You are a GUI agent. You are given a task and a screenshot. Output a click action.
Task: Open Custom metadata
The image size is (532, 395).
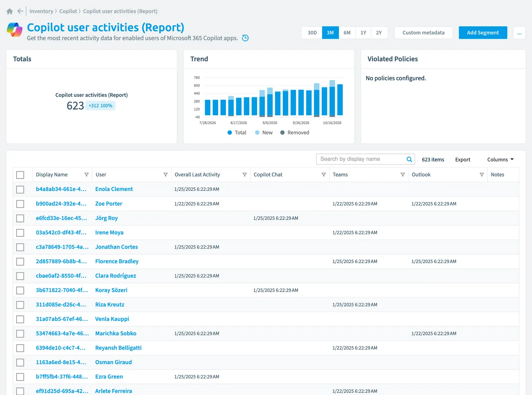click(x=424, y=33)
